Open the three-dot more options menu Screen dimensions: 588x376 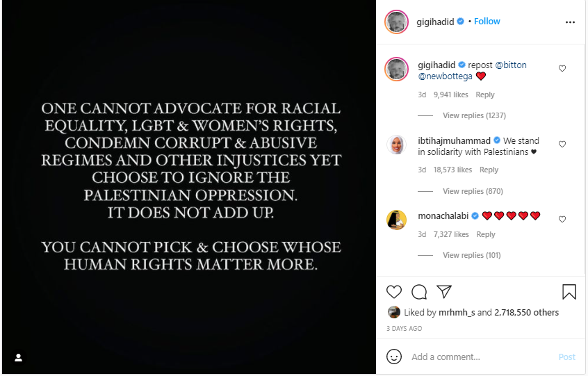570,22
